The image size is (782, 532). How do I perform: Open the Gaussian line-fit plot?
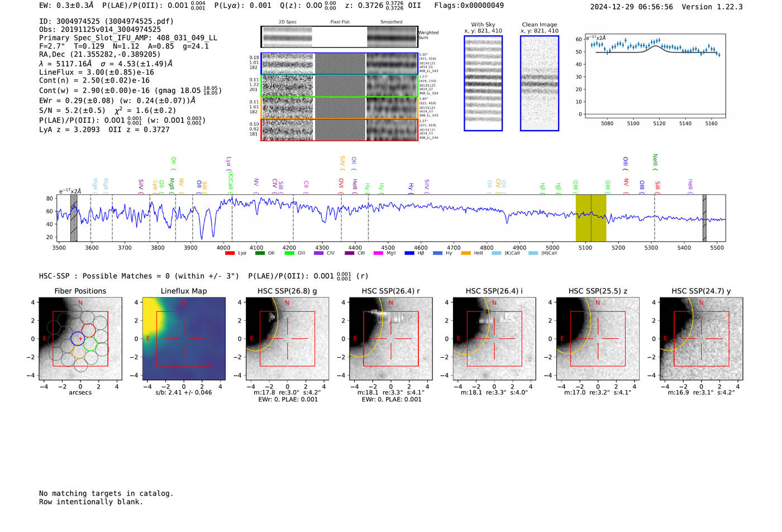655,76
